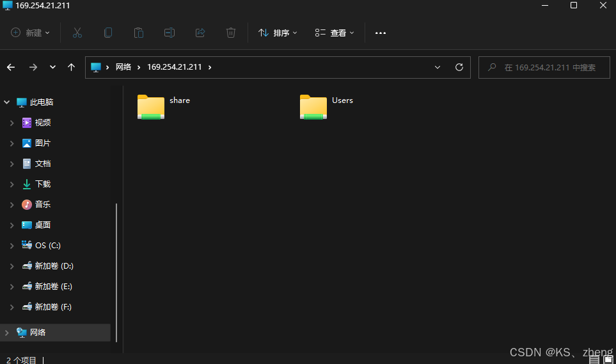Click 169.254.21.211 breadcrumb segment
The image size is (616, 364).
[175, 67]
